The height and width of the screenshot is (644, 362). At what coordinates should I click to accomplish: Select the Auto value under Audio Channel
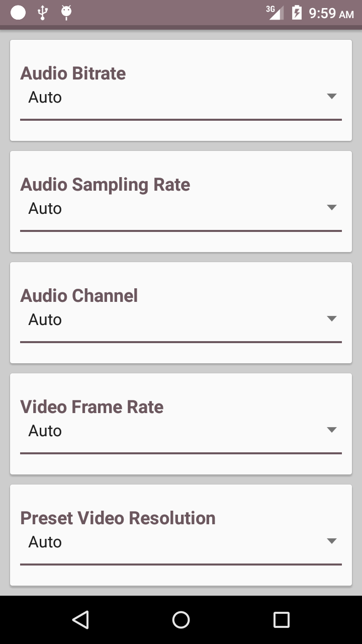click(45, 319)
